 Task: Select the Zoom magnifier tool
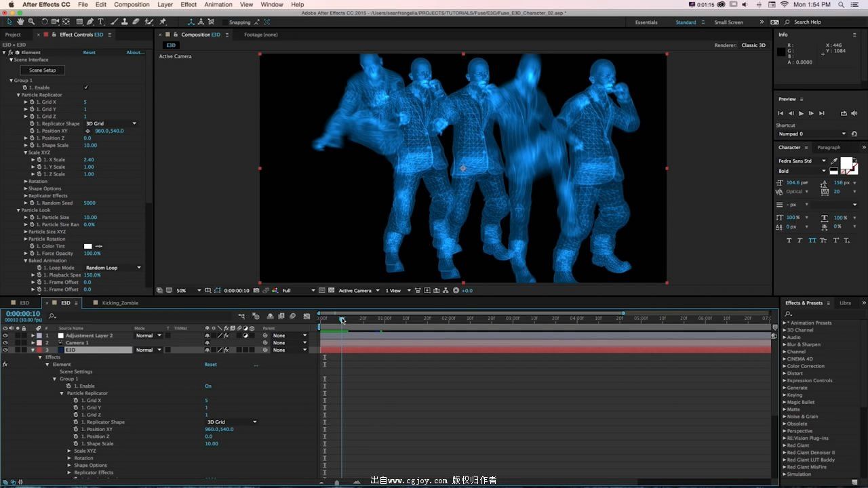pyautogui.click(x=31, y=22)
